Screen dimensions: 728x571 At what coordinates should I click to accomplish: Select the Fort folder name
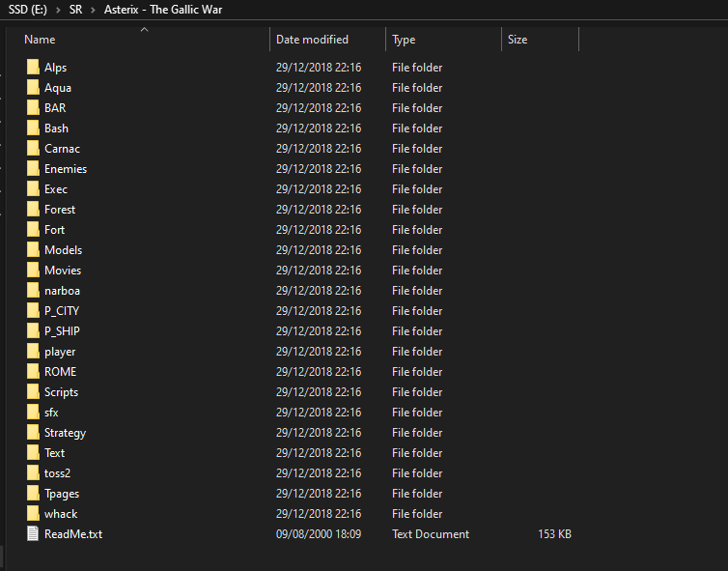54,230
